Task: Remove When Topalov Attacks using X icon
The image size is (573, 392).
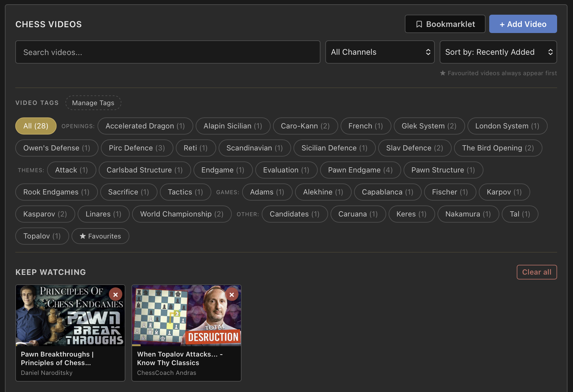Action: [232, 294]
